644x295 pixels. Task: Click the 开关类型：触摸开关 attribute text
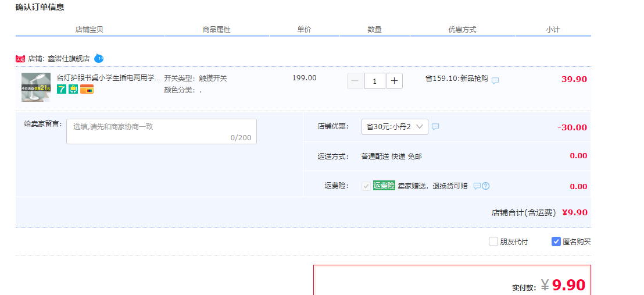click(195, 78)
